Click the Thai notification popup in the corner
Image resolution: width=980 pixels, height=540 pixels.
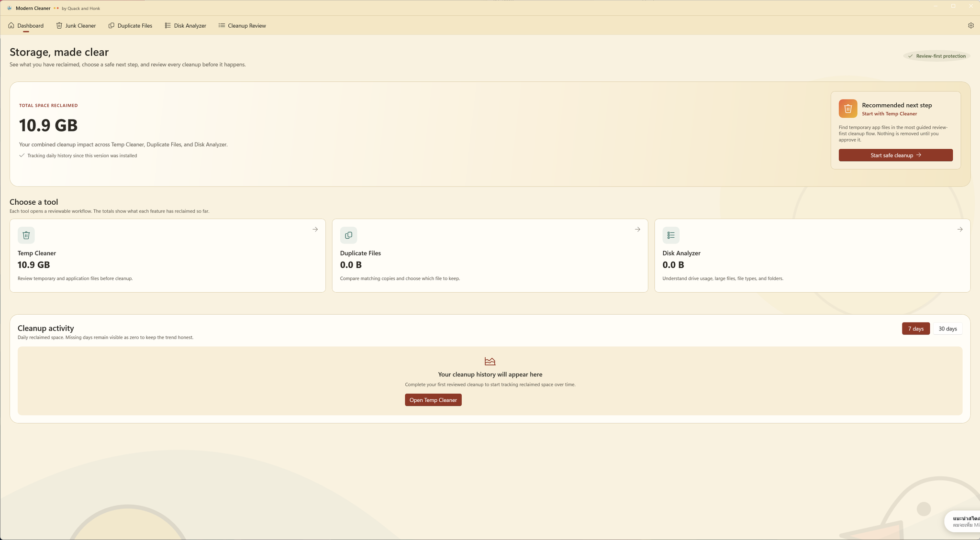(963, 521)
